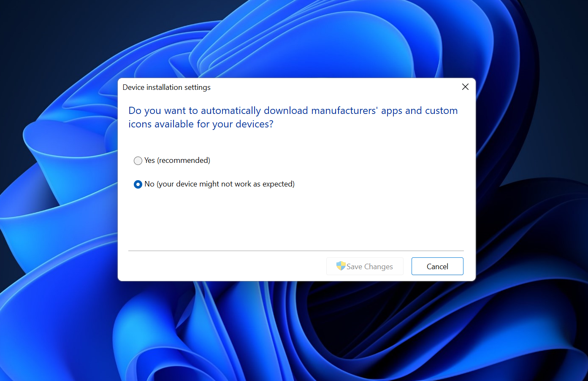The image size is (588, 381).
Task: Click the desktop wallpaper below the dialog
Action: [x=295, y=333]
